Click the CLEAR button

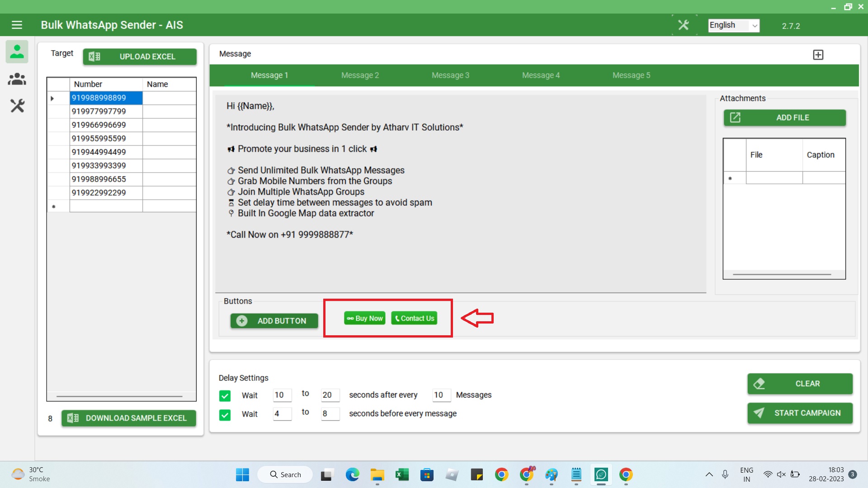coord(800,384)
